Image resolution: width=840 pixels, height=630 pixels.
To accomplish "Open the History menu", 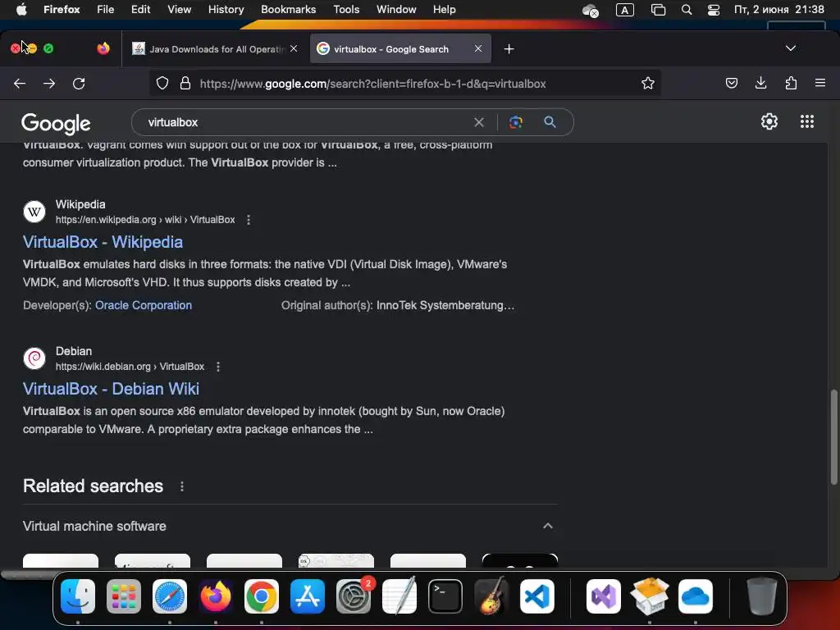I will 226,10.
